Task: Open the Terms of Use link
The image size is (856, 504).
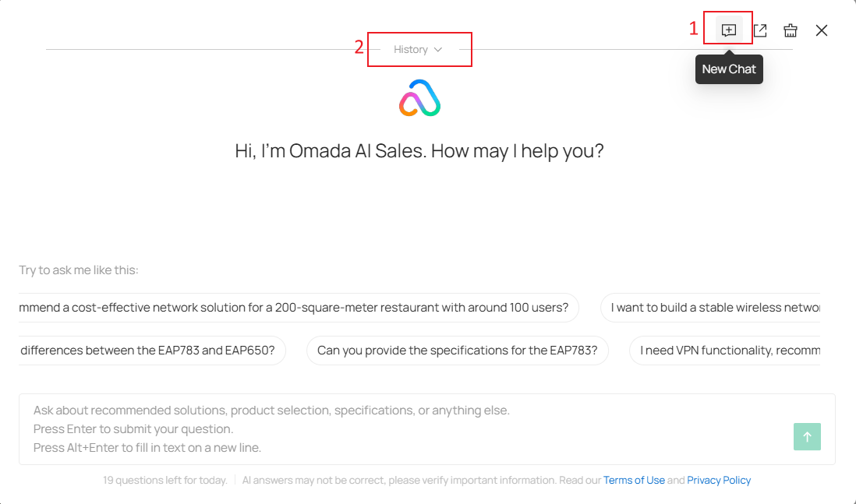Action: pyautogui.click(x=634, y=481)
